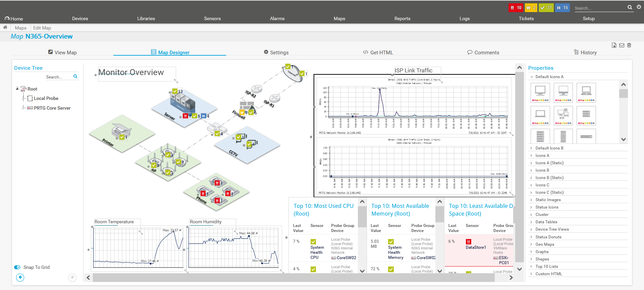Click the top bar search input field
The height and width of the screenshot is (290, 644).
(600, 8)
